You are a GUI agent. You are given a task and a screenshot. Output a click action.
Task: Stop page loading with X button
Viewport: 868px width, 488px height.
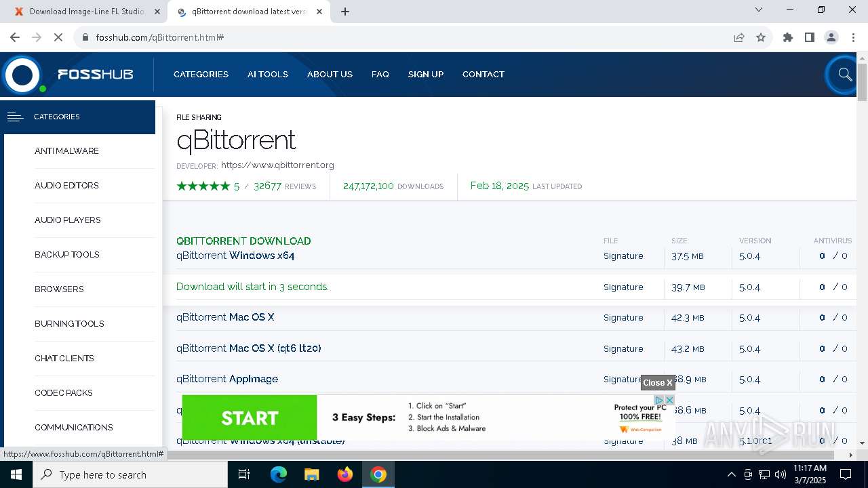[58, 37]
